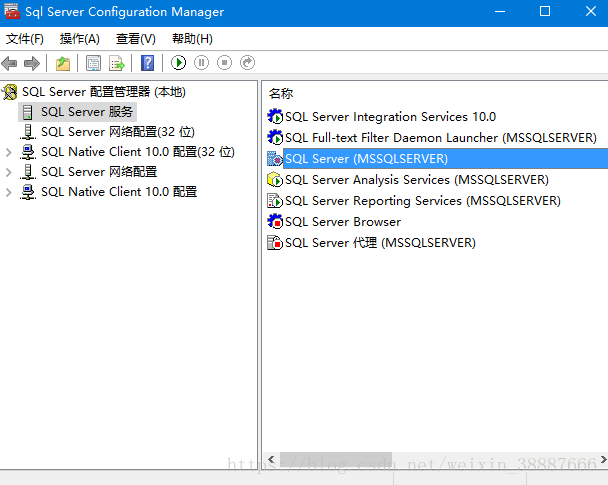Image resolution: width=608 pixels, height=485 pixels.
Task: Select SQL Server 网络配置 tree item
Action: 99,172
